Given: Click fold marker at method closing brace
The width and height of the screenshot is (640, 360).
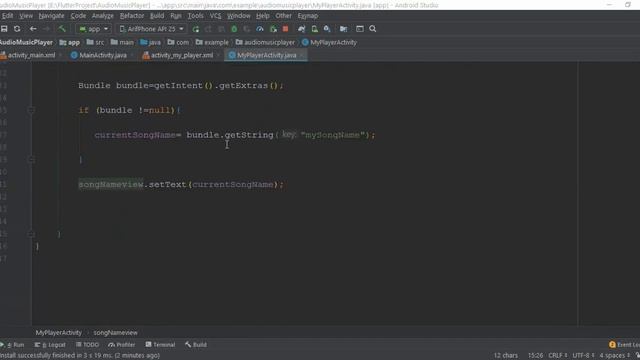Looking at the screenshot, I should click(x=31, y=234).
